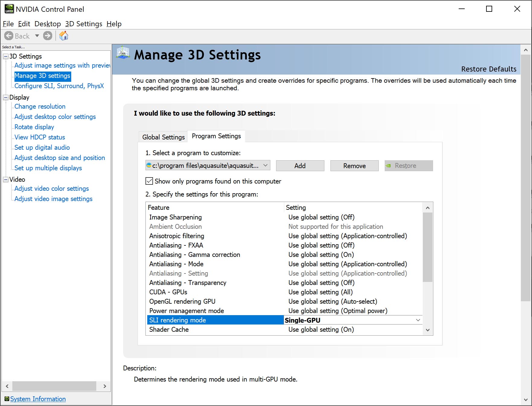The image size is (532, 406).
Task: Click the Remove program button
Action: click(x=354, y=166)
